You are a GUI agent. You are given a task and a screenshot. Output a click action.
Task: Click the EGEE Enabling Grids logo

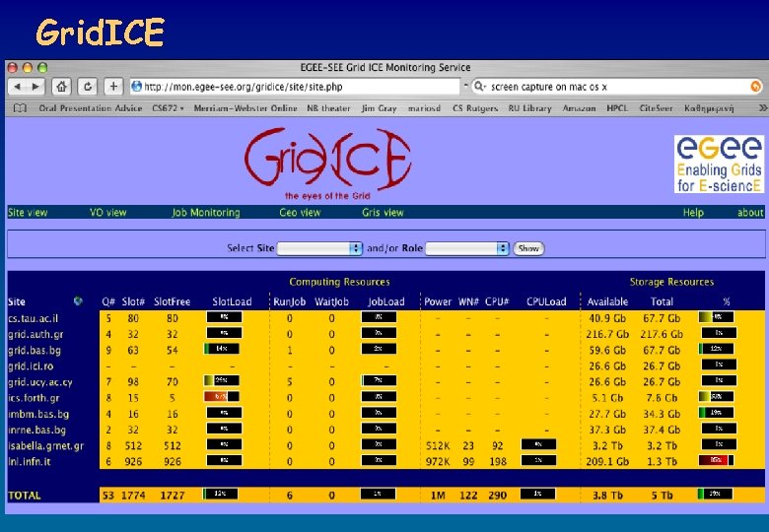pyautogui.click(x=719, y=165)
